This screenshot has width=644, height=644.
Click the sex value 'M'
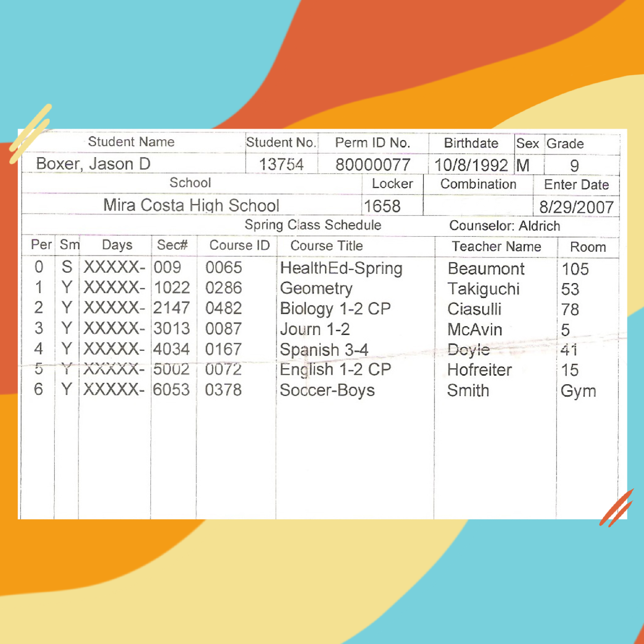pos(523,165)
